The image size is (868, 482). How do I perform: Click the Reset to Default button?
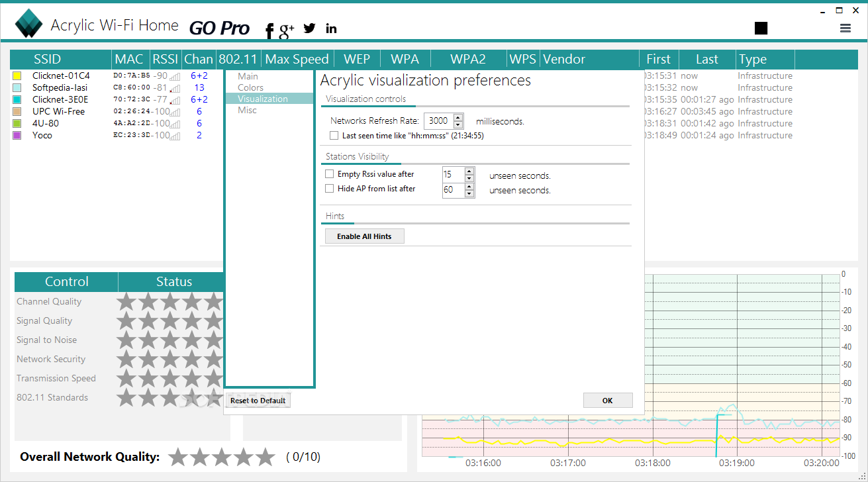point(258,401)
